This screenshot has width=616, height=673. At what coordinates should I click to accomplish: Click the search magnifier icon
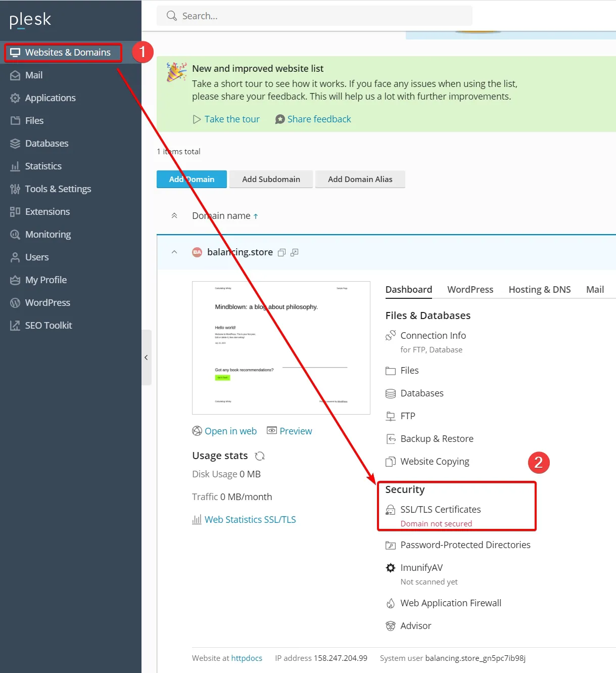click(172, 16)
